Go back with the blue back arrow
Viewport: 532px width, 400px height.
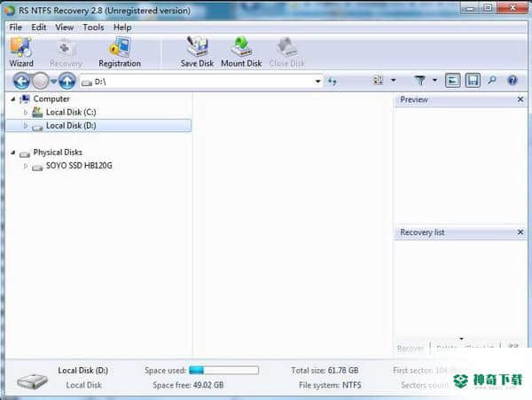click(21, 81)
